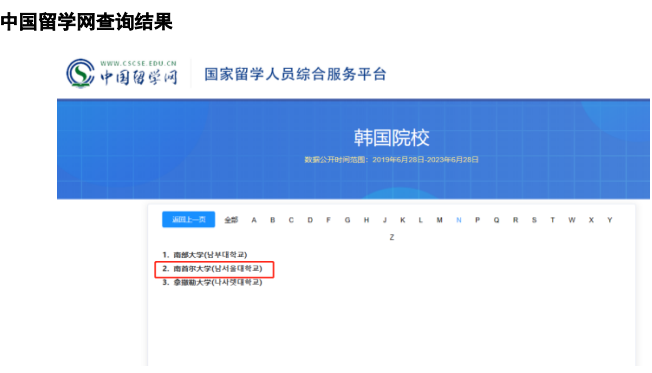
Task: Filter schools by letter M
Action: [440, 220]
